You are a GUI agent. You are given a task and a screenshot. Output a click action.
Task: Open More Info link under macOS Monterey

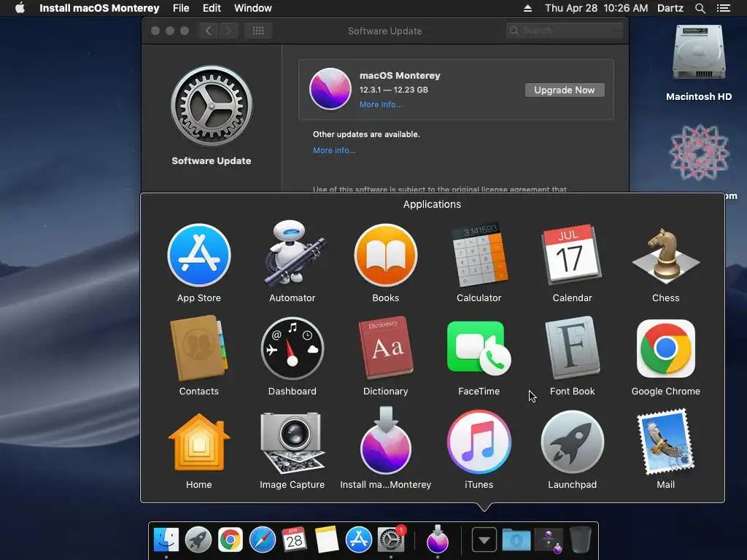click(381, 105)
